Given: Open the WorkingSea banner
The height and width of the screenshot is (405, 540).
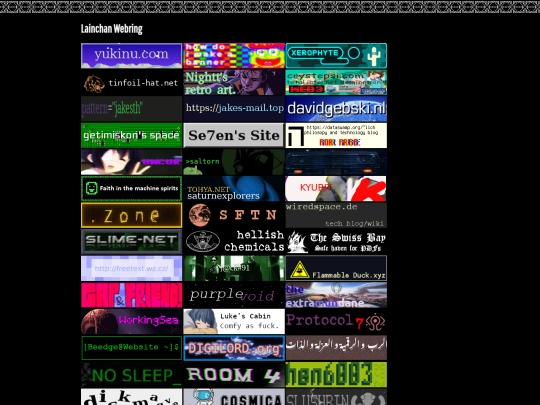Looking at the screenshot, I should [132, 321].
